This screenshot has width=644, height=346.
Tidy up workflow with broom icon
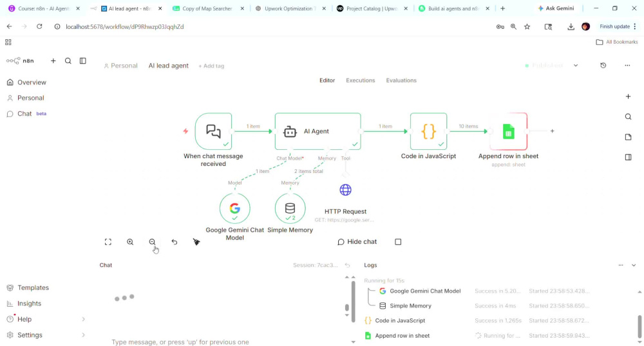click(196, 242)
